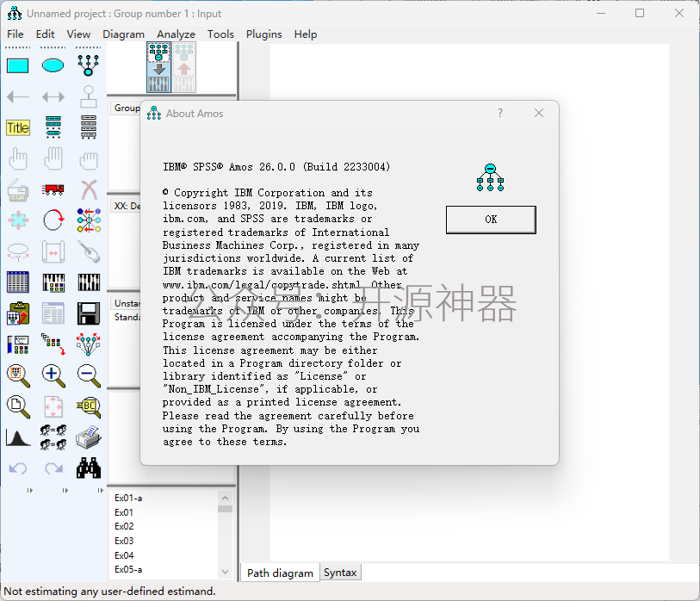Open the View menu
This screenshot has width=700, height=601.
(78, 34)
